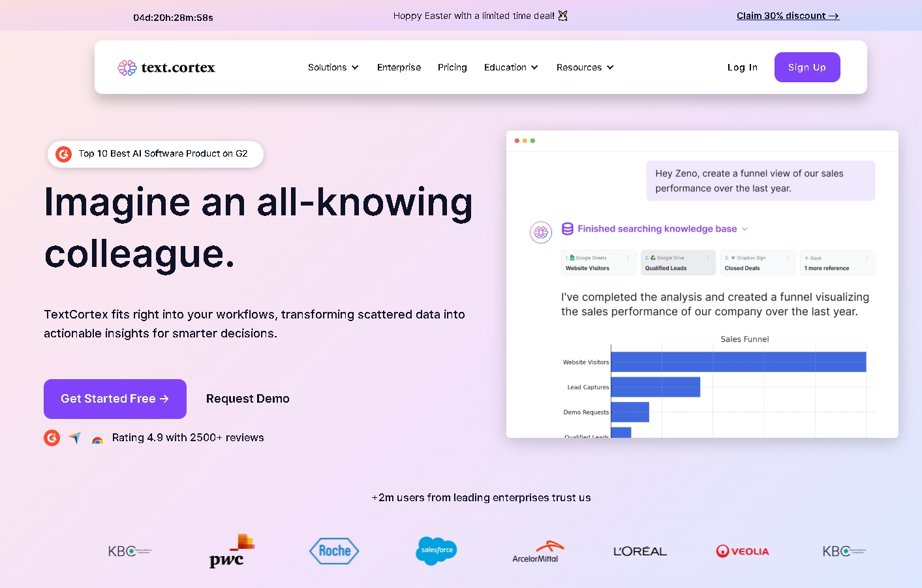
Task: Click the Roche hexagon logo
Action: click(x=334, y=551)
